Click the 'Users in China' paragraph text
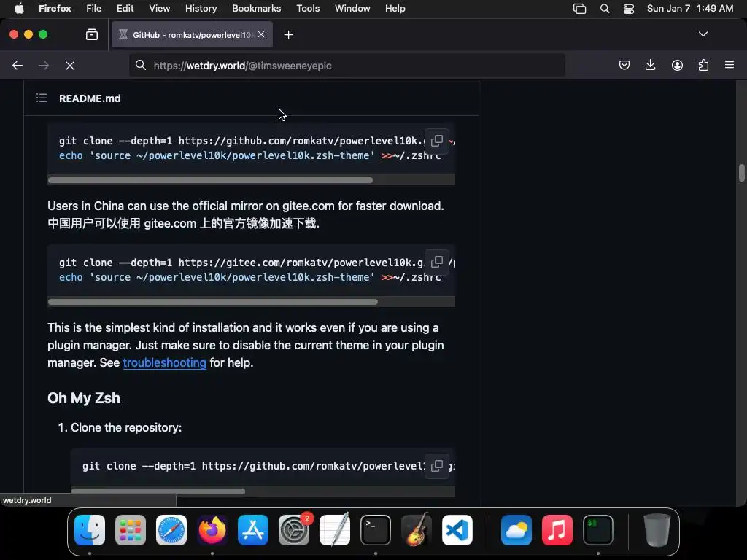747x560 pixels. [246, 215]
